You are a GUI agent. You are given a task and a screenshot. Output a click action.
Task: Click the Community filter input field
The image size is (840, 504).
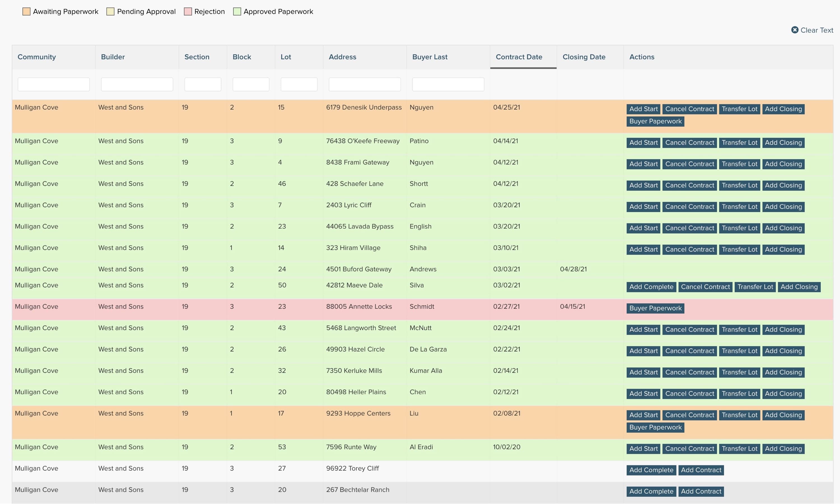pos(54,84)
